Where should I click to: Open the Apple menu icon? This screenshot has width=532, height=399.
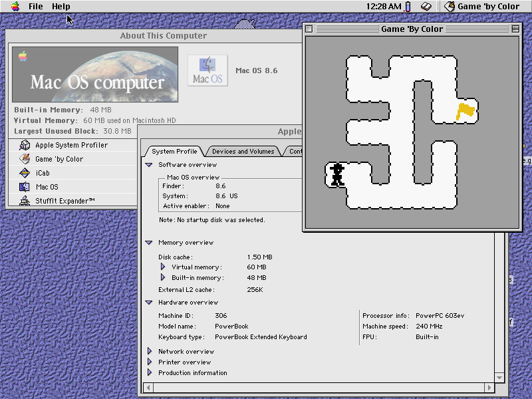coord(15,7)
